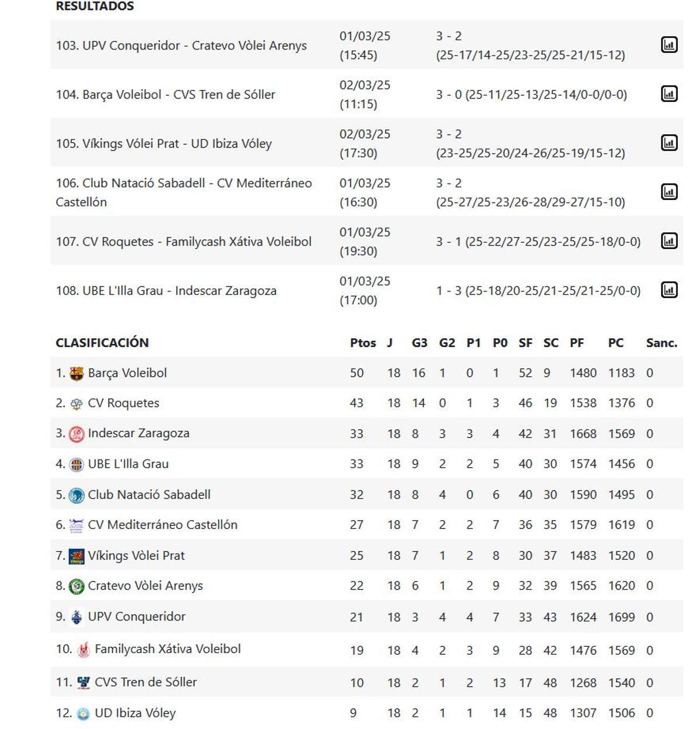700x729 pixels.
Task: Open statistics for match 103 UPV Conqueridor
Action: point(670,43)
